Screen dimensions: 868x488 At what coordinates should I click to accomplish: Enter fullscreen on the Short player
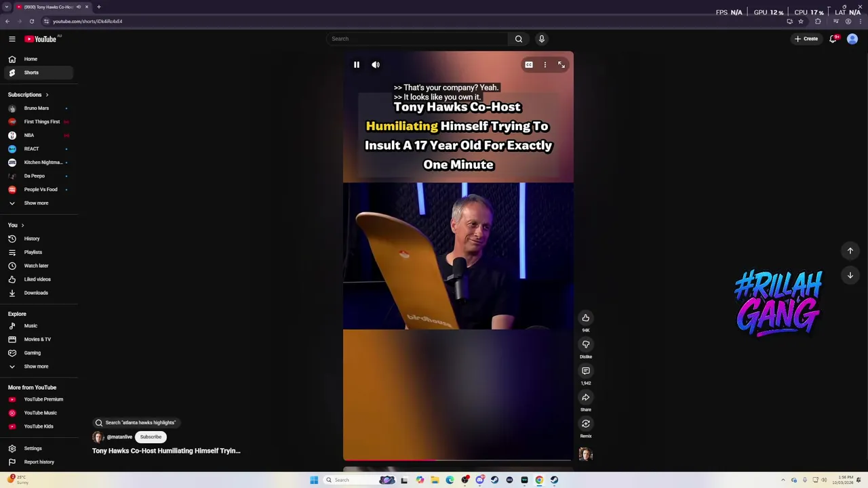click(x=561, y=65)
